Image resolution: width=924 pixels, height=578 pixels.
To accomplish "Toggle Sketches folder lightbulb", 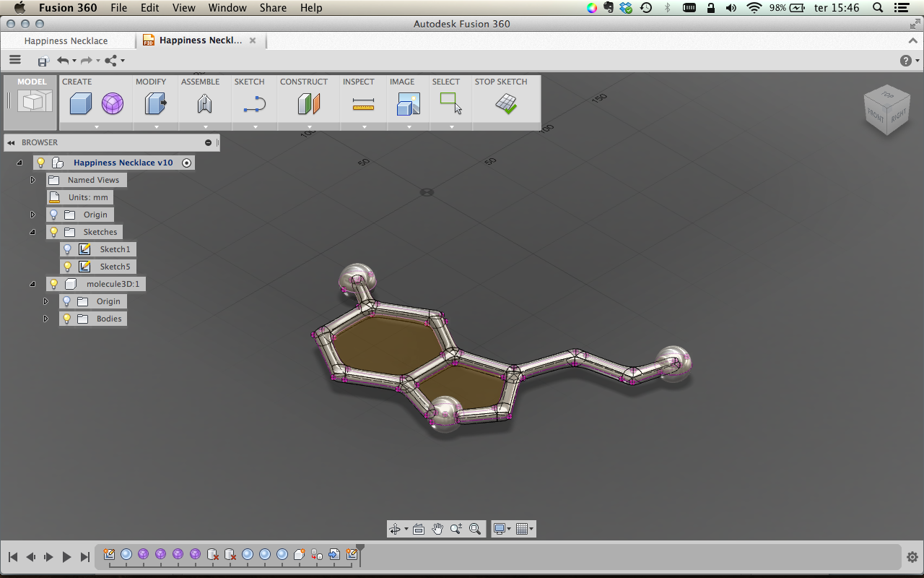I will coord(53,232).
